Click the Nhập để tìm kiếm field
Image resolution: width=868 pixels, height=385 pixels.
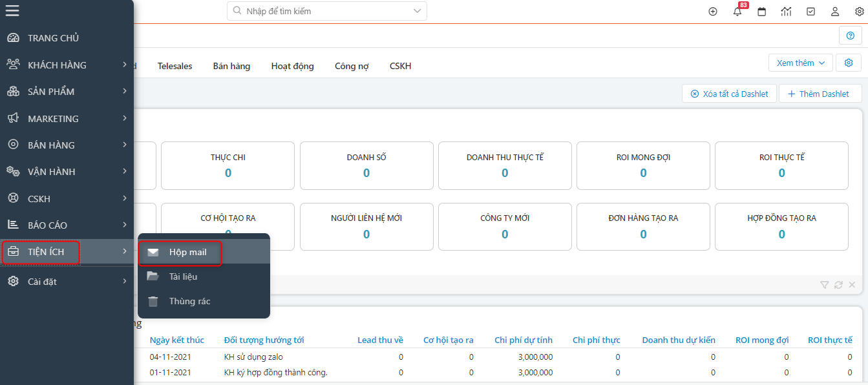[323, 11]
